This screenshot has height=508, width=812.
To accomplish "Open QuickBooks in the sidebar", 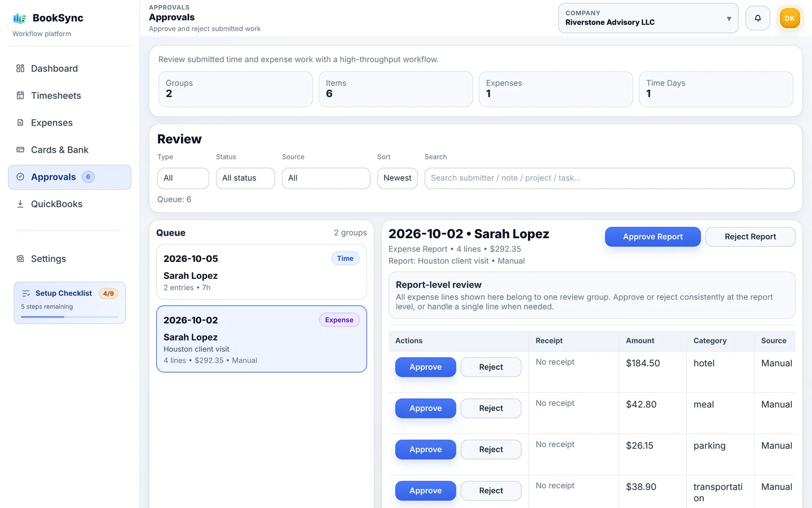I will point(69,204).
